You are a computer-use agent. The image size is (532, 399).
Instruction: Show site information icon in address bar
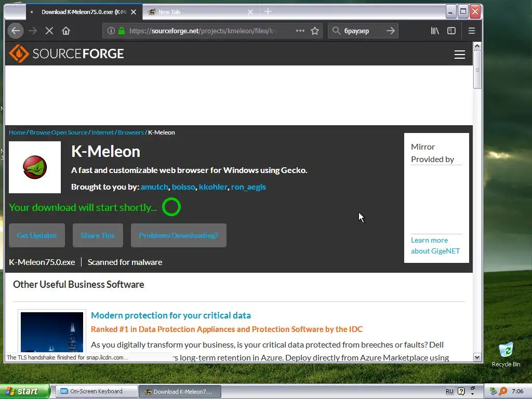111,31
